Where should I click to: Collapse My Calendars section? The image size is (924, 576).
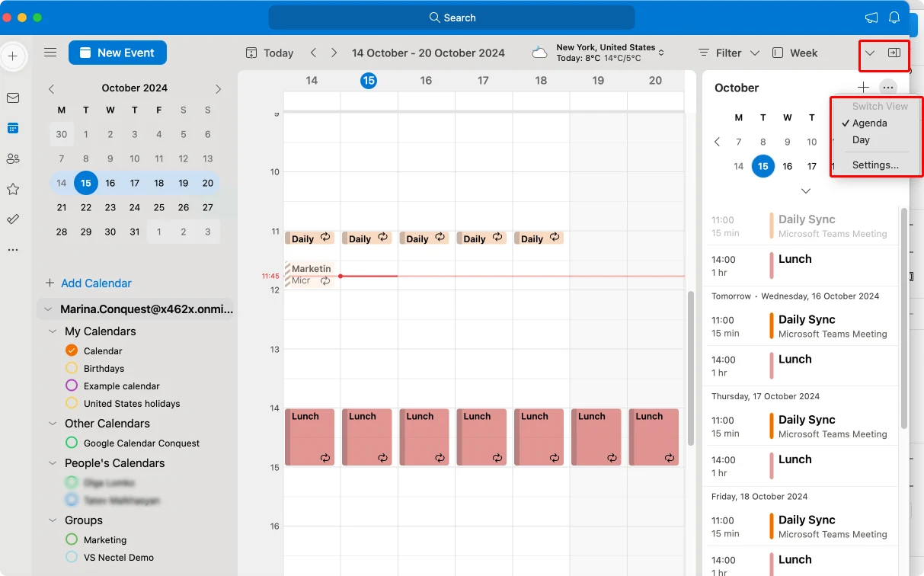point(53,331)
